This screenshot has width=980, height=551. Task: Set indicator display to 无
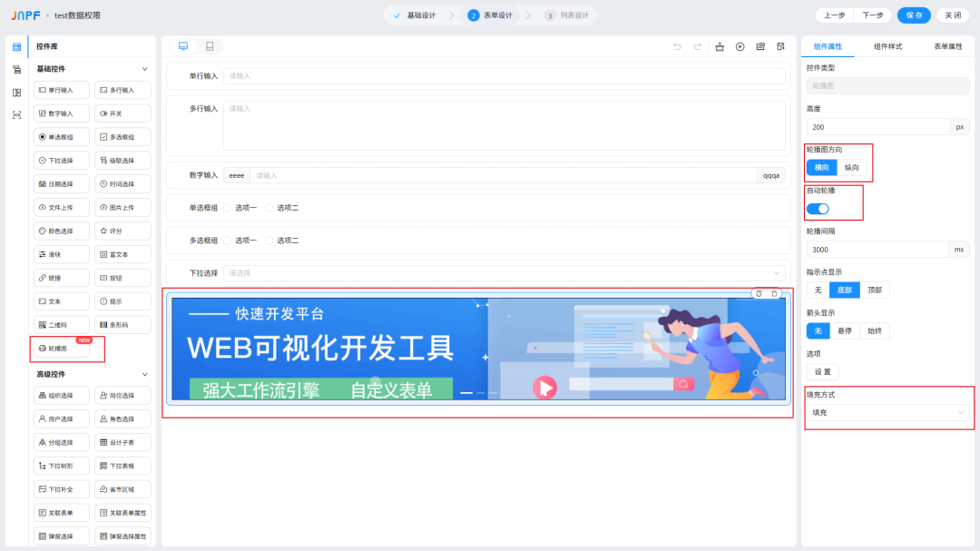[x=818, y=290]
